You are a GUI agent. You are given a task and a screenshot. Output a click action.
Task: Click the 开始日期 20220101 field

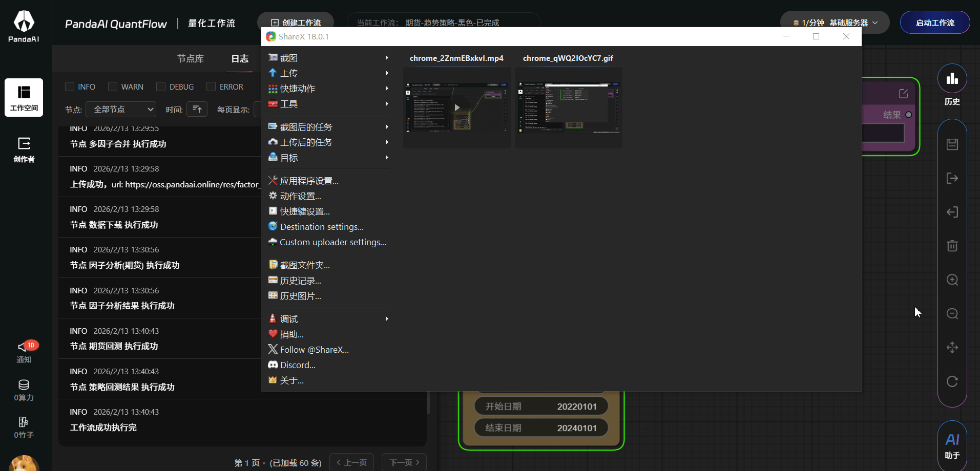pyautogui.click(x=541, y=406)
